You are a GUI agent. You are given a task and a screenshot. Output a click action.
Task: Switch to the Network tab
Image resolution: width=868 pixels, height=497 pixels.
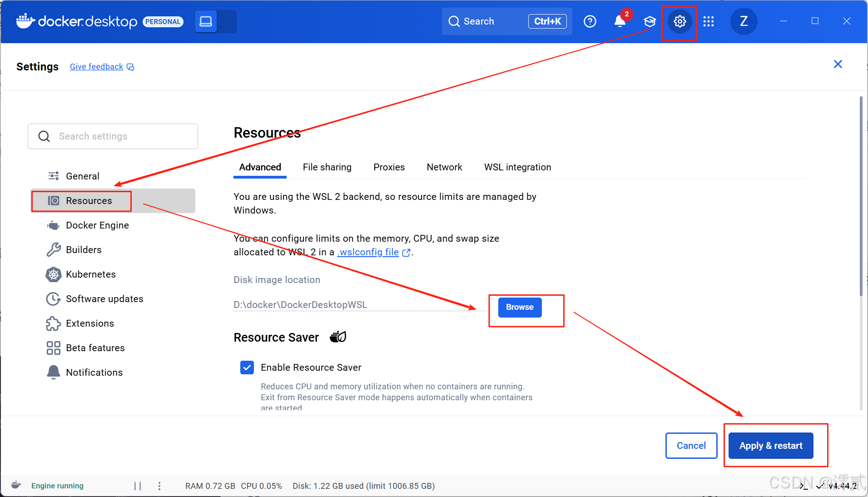coord(444,167)
